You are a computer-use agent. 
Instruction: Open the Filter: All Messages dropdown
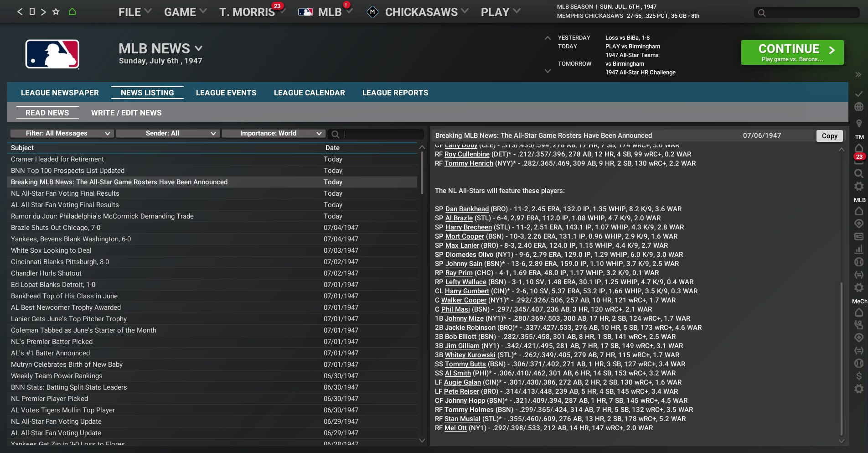click(x=61, y=133)
